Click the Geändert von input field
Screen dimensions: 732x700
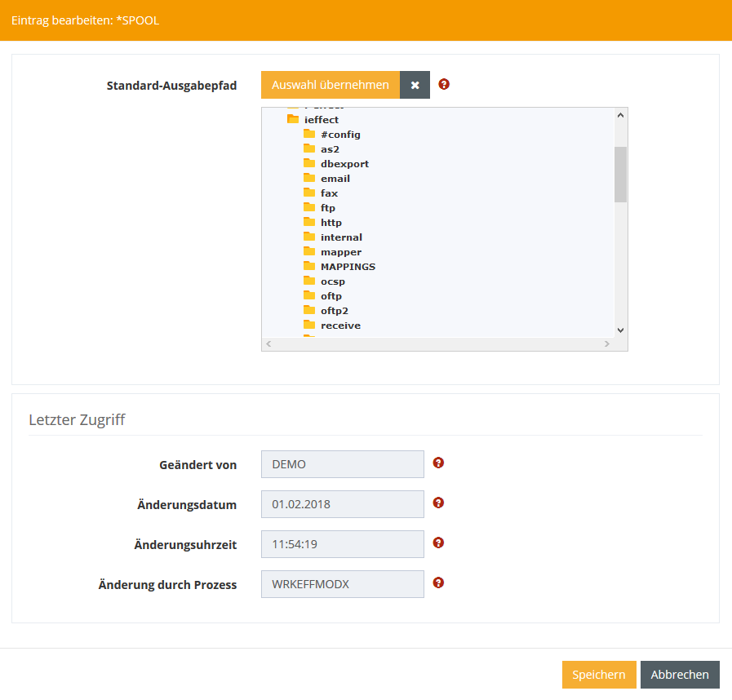342,464
